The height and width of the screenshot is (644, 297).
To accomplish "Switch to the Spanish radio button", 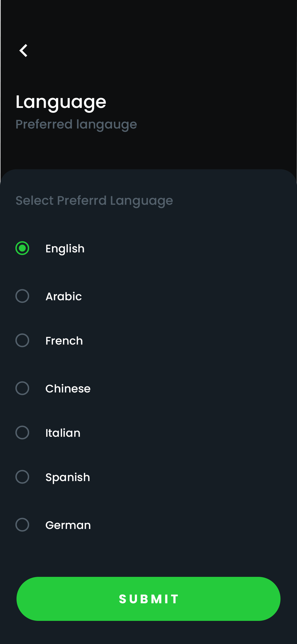I will [x=22, y=477].
